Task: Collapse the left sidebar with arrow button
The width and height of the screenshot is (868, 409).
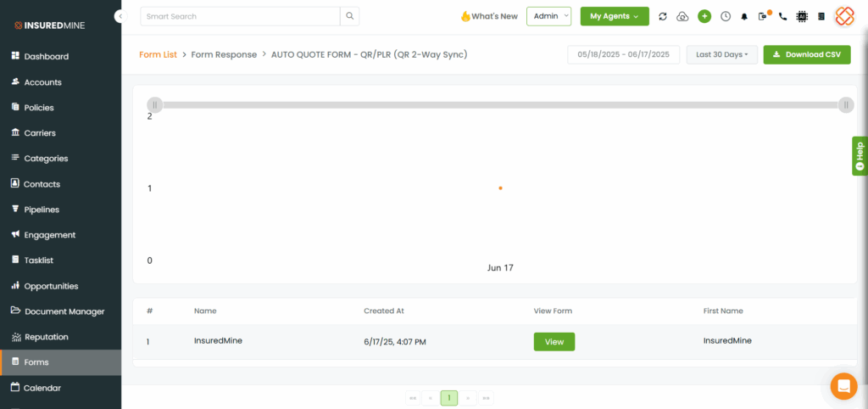Action: click(120, 17)
